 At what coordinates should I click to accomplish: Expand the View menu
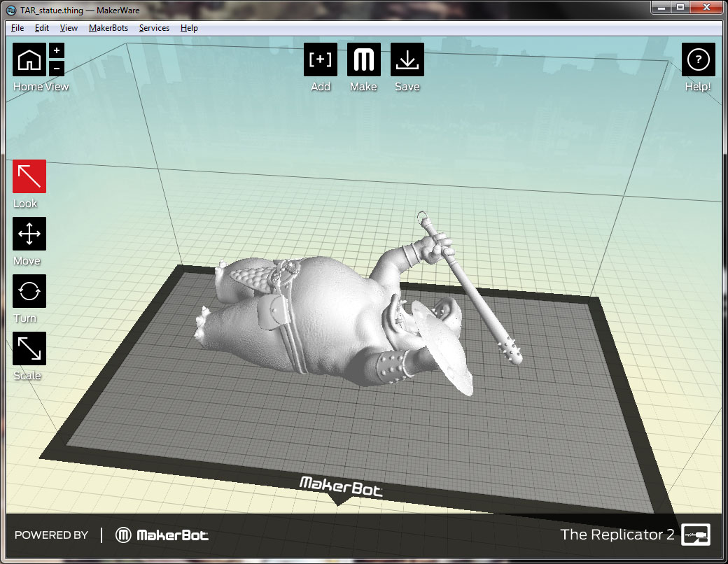(x=69, y=28)
